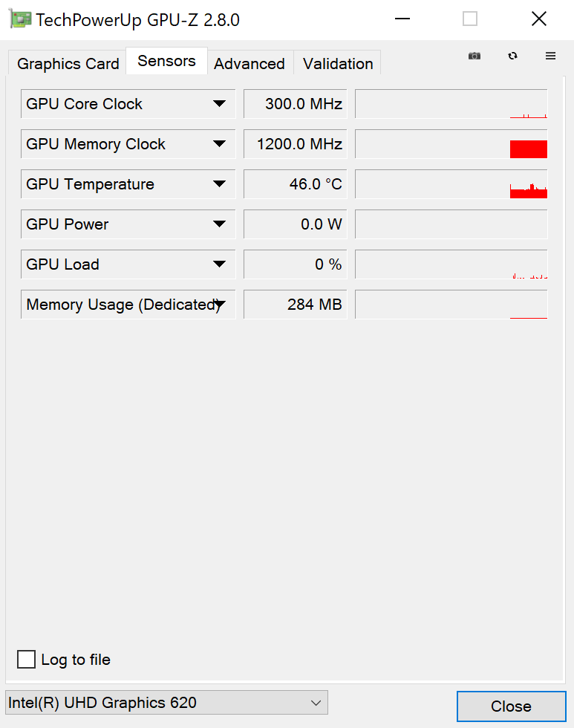Enable the Log to file checkbox
Image resolution: width=574 pixels, height=728 pixels.
27,659
